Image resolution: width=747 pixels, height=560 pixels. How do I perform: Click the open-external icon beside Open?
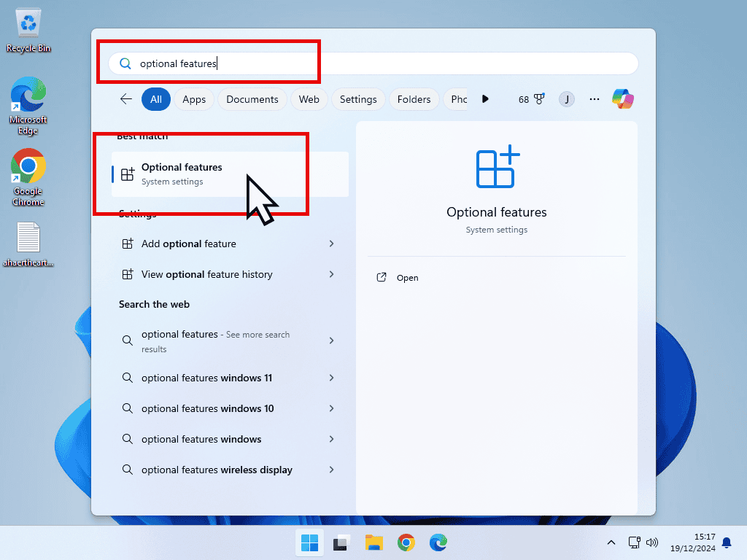(382, 278)
